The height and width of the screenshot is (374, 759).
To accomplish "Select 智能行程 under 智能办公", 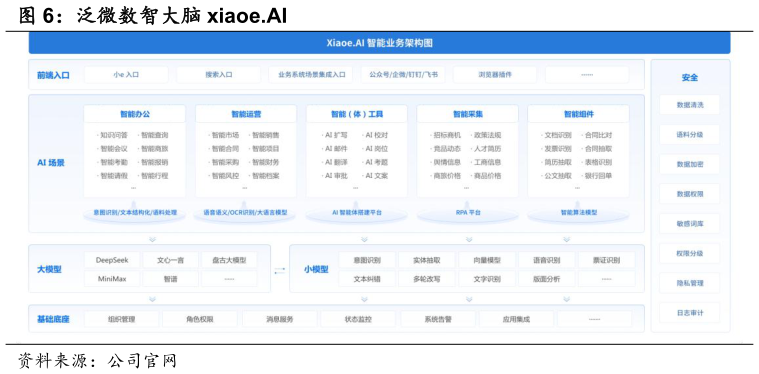I will point(154,176).
